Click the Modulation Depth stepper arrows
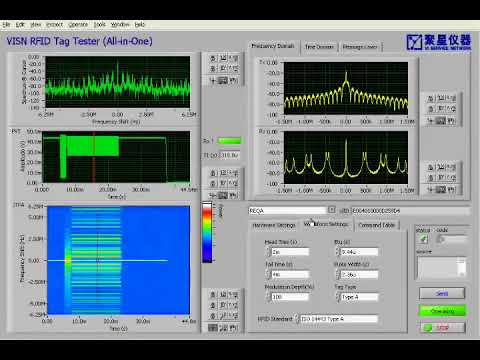The width and height of the screenshot is (480, 360). [269, 296]
